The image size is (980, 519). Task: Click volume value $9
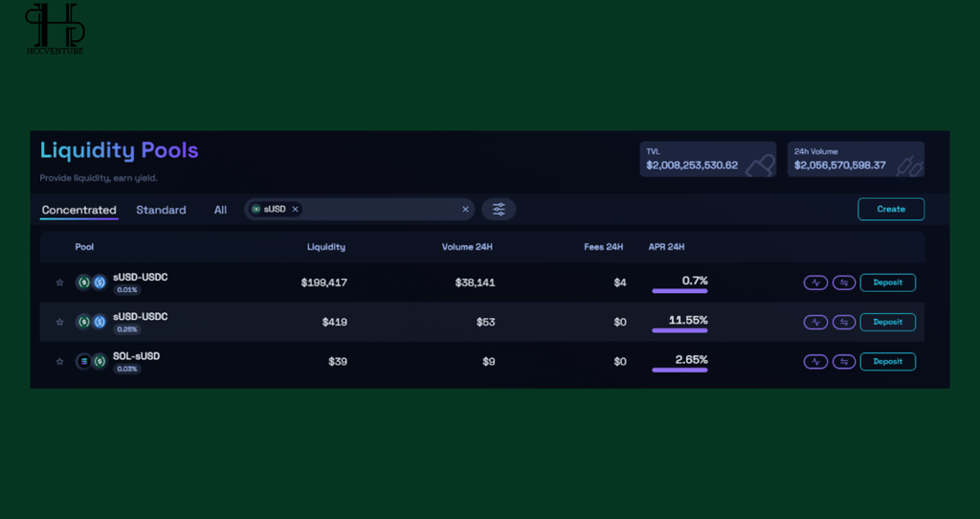click(489, 361)
